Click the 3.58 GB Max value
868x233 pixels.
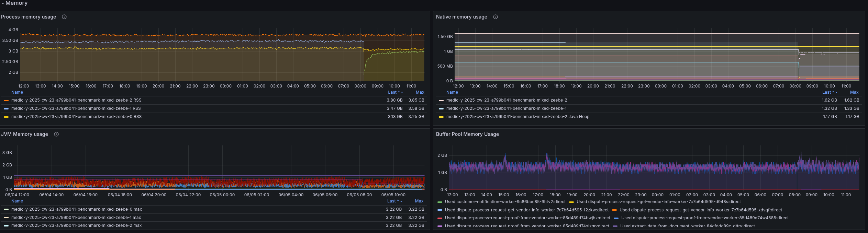click(x=416, y=108)
